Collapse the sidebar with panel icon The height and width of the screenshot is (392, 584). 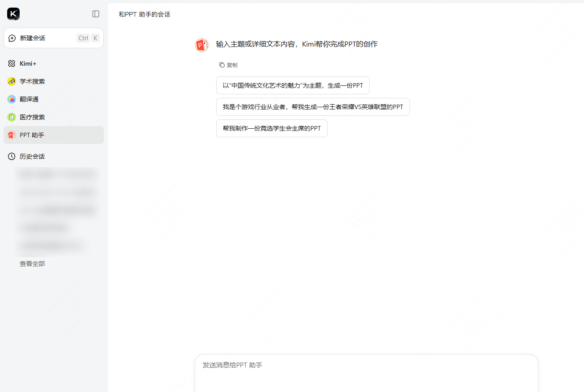pyautogui.click(x=96, y=14)
